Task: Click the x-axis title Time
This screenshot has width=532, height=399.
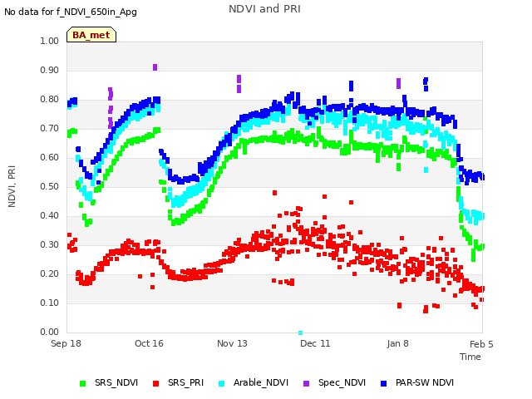Action: pos(470,357)
